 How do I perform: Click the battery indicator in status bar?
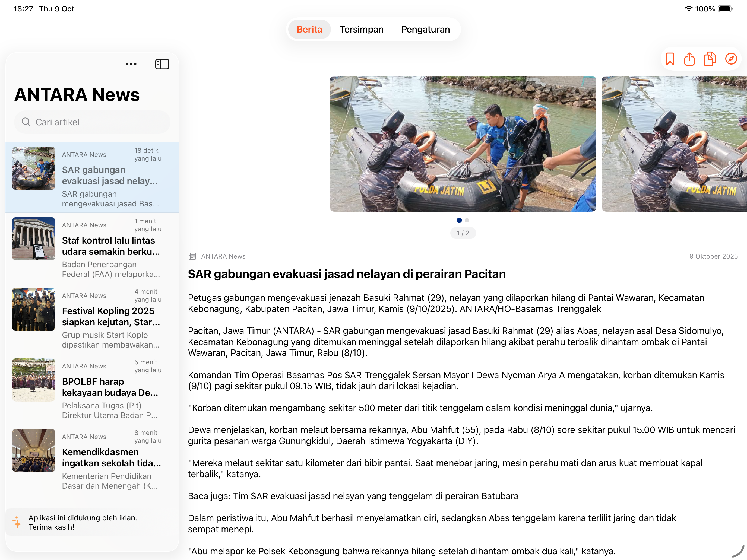[725, 8]
